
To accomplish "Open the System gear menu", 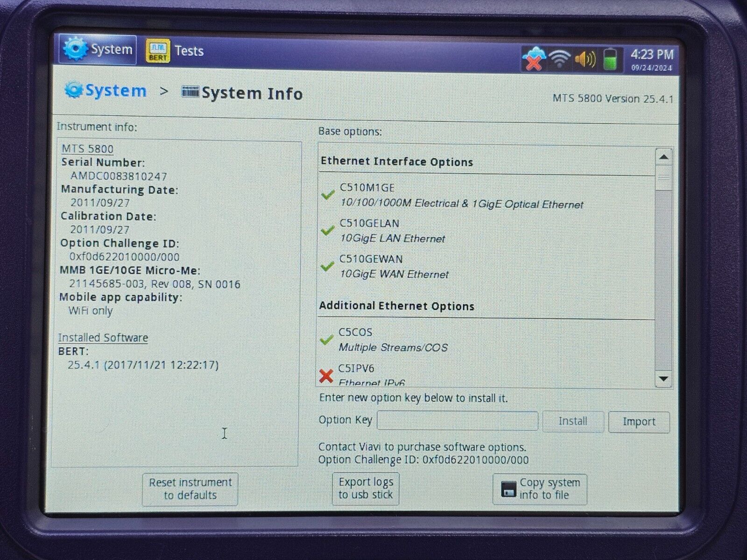I will 76,49.
